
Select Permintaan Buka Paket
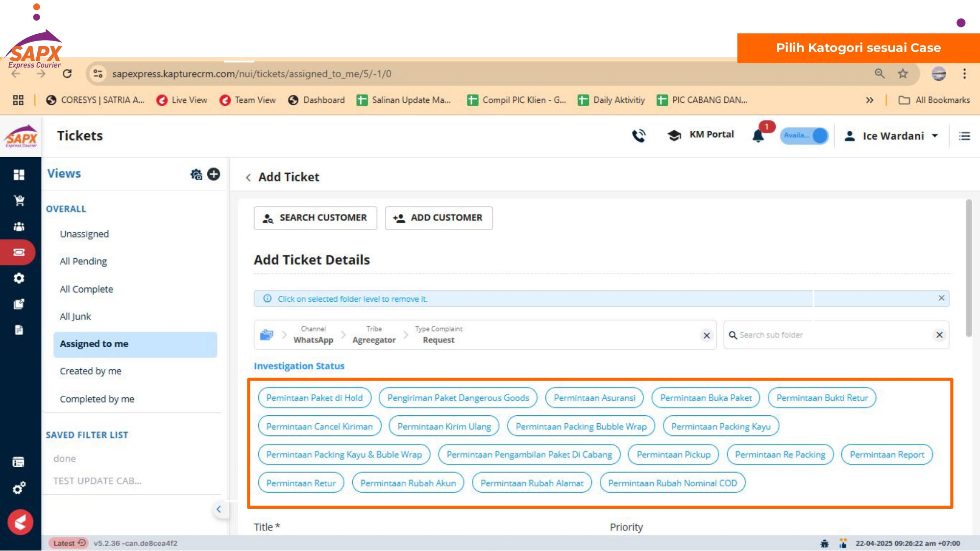pyautogui.click(x=706, y=398)
